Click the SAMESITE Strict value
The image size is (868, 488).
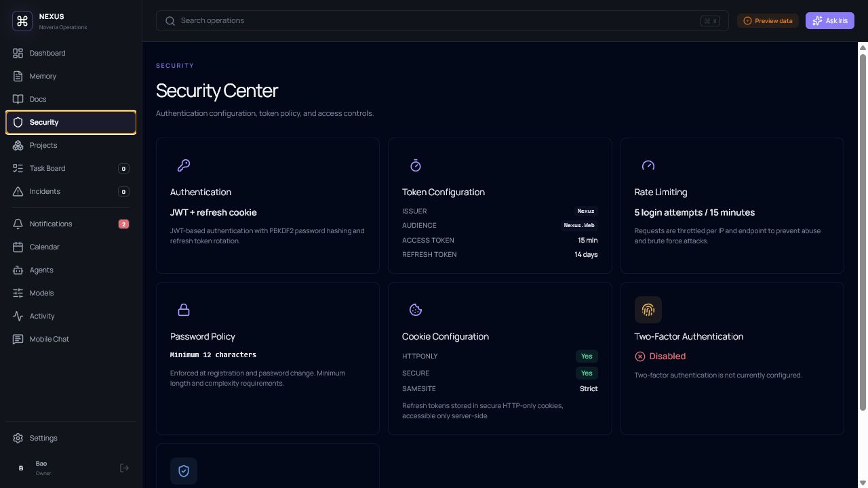(x=589, y=389)
